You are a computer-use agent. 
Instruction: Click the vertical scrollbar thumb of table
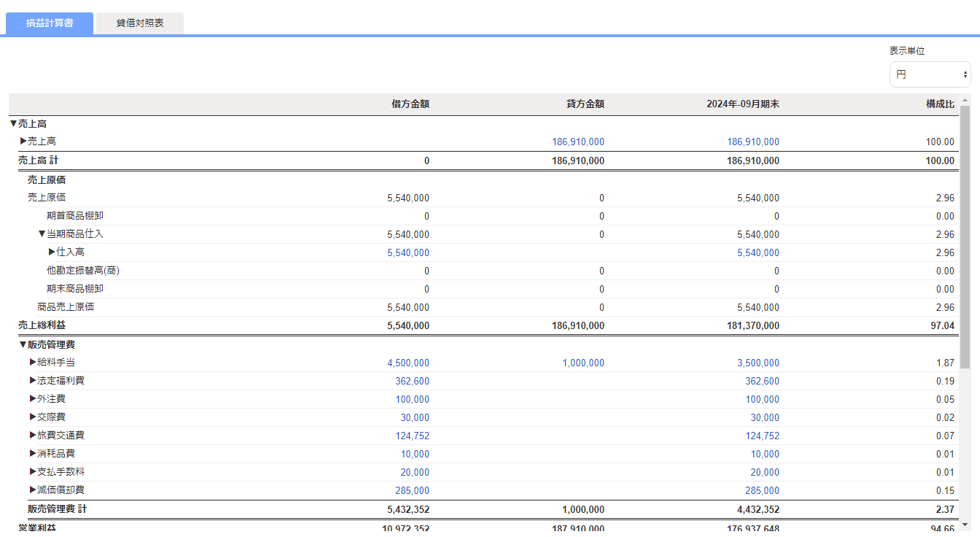(x=965, y=236)
